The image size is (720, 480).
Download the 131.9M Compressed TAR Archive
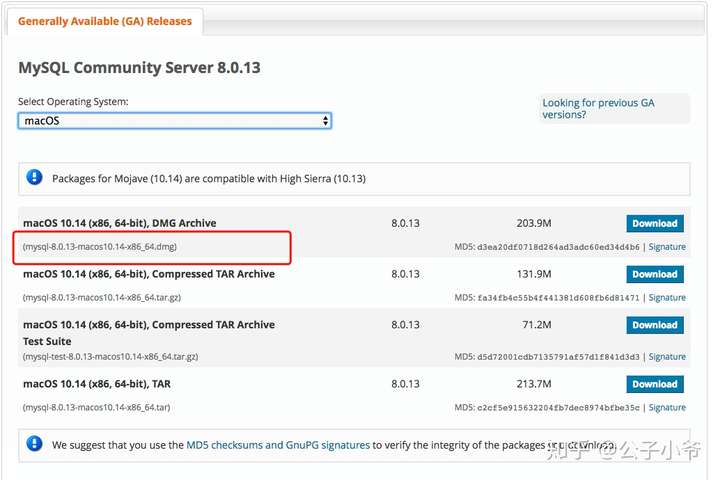(655, 274)
